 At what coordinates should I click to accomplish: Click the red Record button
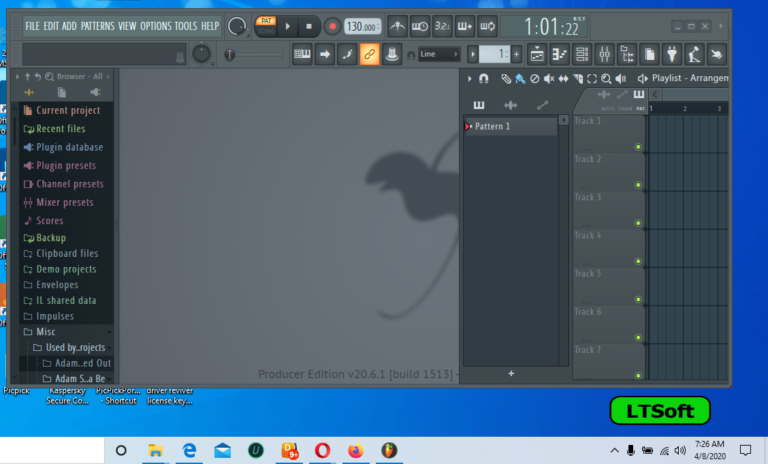pos(332,26)
